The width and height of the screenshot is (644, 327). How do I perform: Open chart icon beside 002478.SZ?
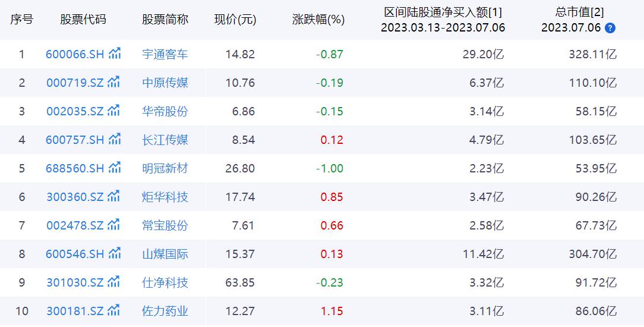[113, 225]
